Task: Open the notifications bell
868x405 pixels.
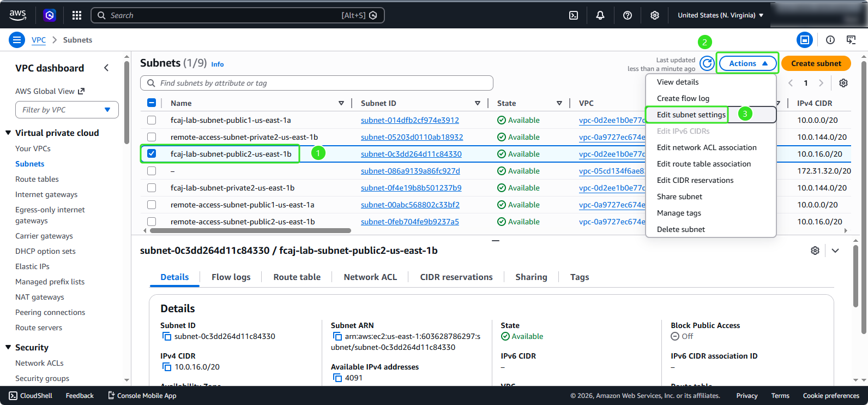Action: [600, 15]
